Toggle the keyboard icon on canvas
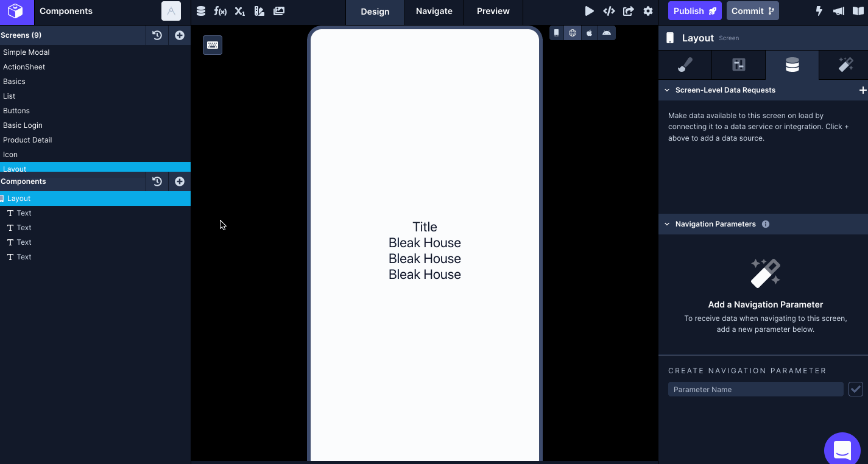The image size is (868, 464). (x=213, y=45)
